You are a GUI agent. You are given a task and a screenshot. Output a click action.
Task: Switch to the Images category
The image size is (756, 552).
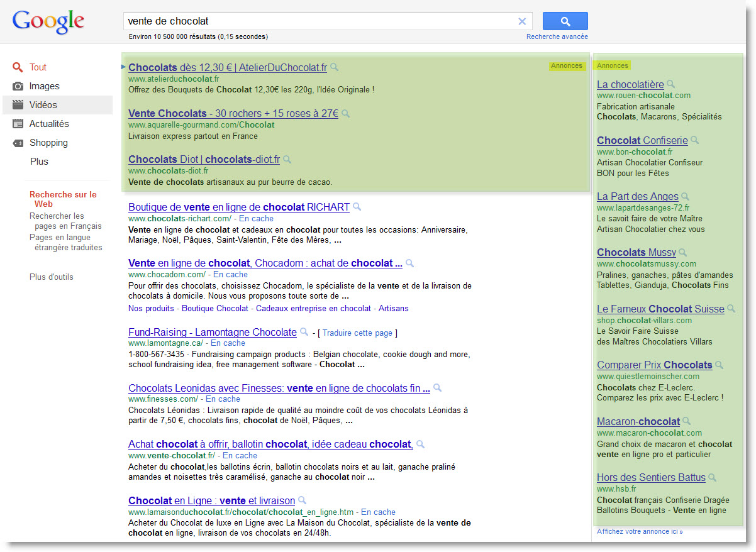pyautogui.click(x=45, y=86)
